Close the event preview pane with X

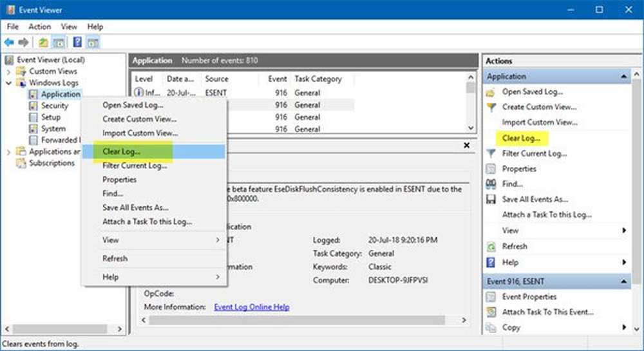(x=466, y=146)
